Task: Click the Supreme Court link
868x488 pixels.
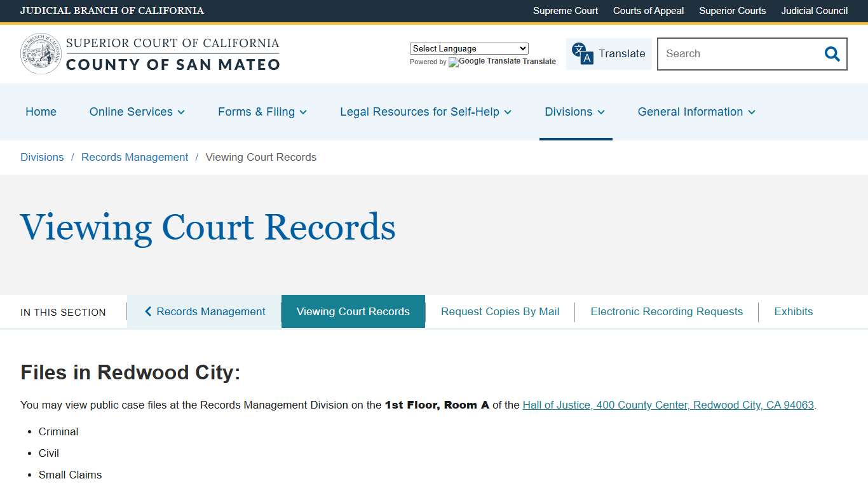Action: coord(565,11)
